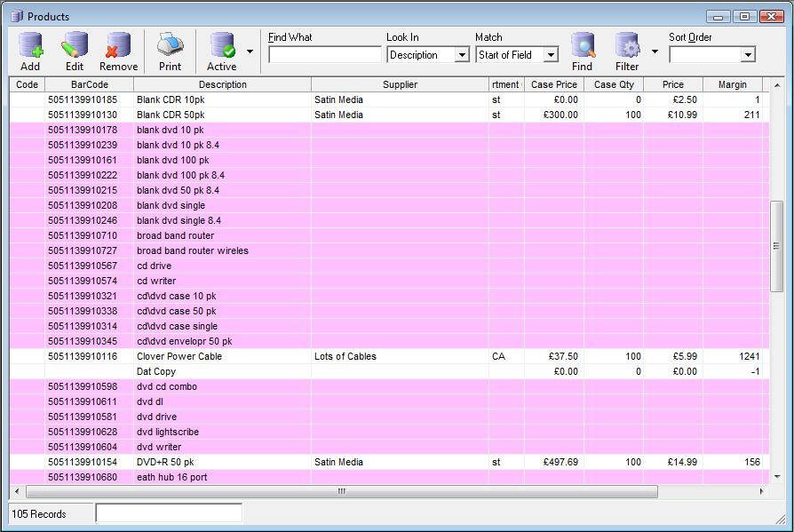Sort by Supplier column header
Viewport: 794px width, 532px height.
400,84
